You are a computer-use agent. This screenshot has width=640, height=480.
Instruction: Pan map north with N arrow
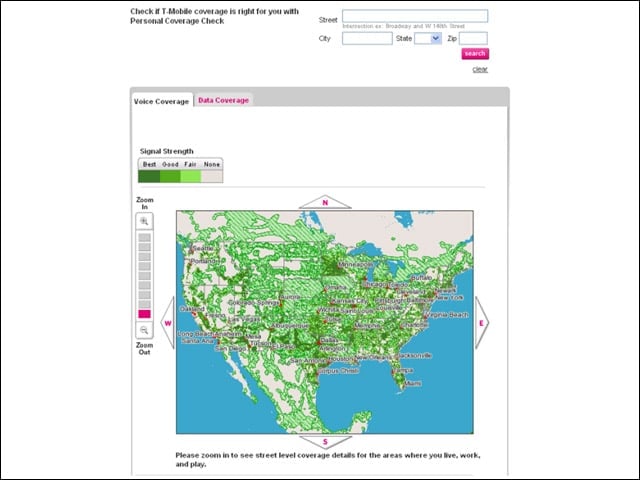[x=325, y=202]
